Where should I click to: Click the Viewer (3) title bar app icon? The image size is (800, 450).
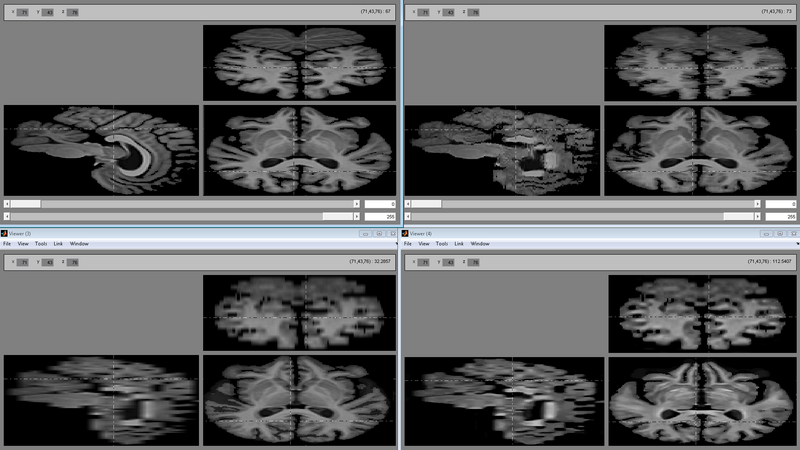[4, 233]
